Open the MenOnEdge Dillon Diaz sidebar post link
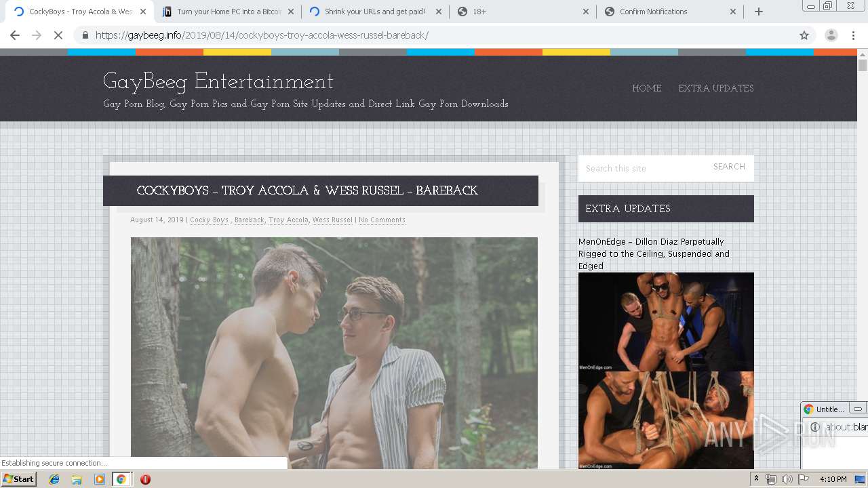This screenshot has width=868, height=488. [x=654, y=253]
